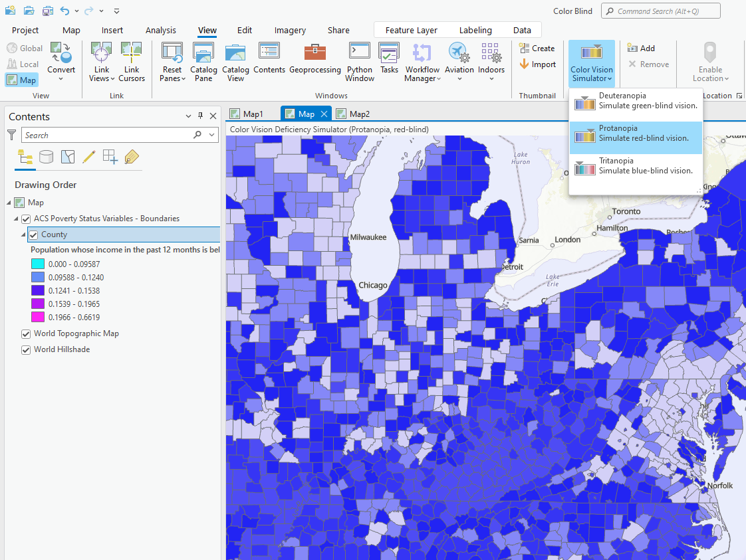
Task: Open the Project tab
Action: click(x=25, y=30)
